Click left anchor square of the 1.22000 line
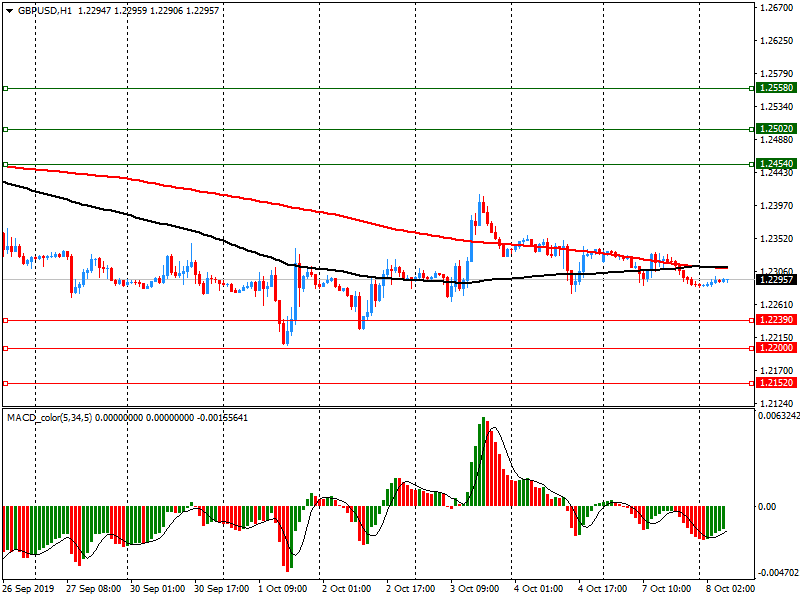 click(5, 348)
